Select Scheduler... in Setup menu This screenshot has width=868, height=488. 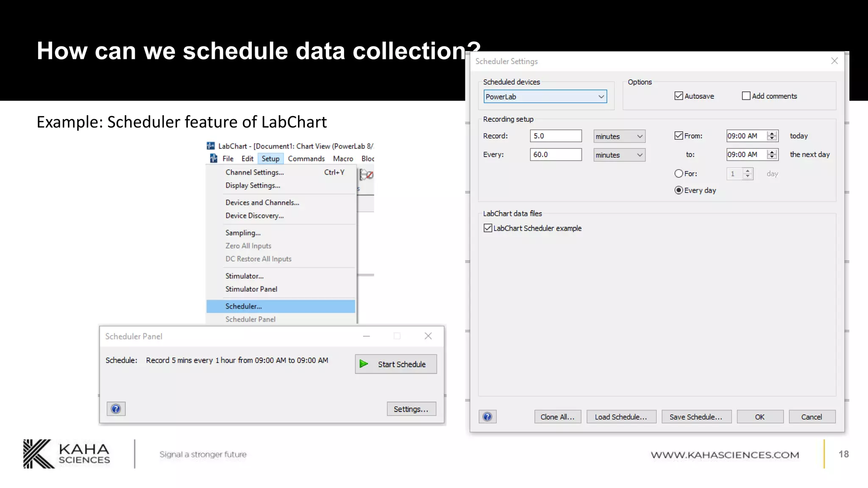click(281, 306)
